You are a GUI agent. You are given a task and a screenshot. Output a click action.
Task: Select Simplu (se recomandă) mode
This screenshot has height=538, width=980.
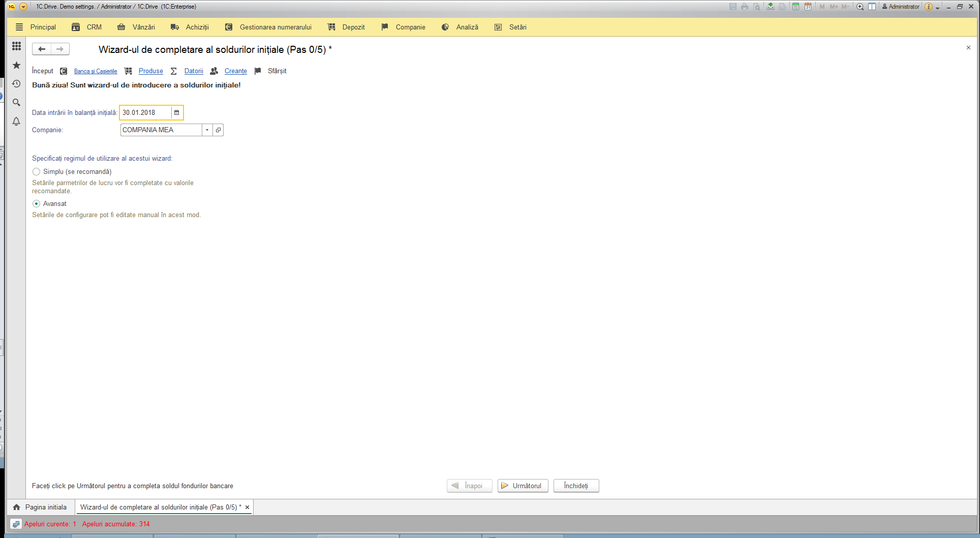pyautogui.click(x=37, y=172)
